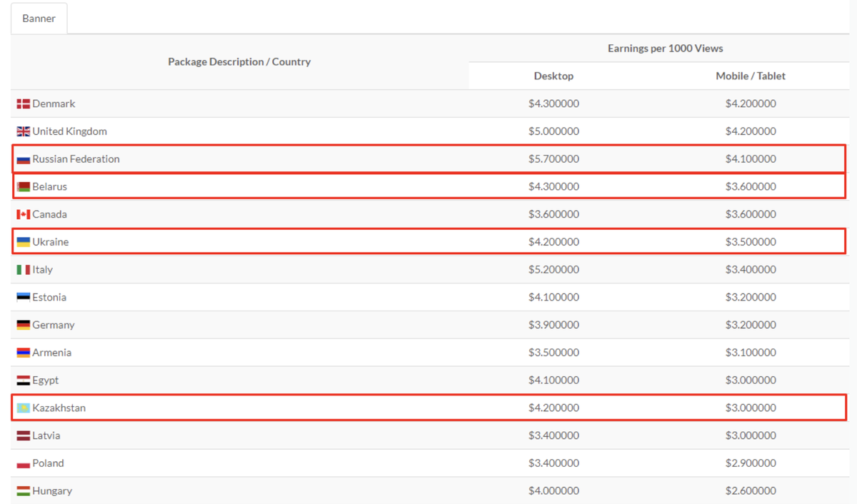The height and width of the screenshot is (504, 857).
Task: Click Russian Federation desktop value $5.700000
Action: coord(553,159)
